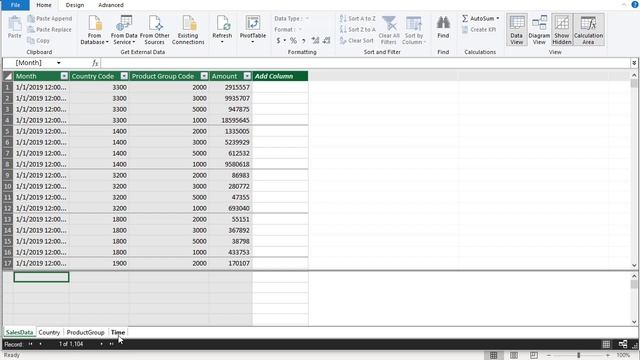Apply thousands separator format
Screen dimensions: 640x360
303,40
